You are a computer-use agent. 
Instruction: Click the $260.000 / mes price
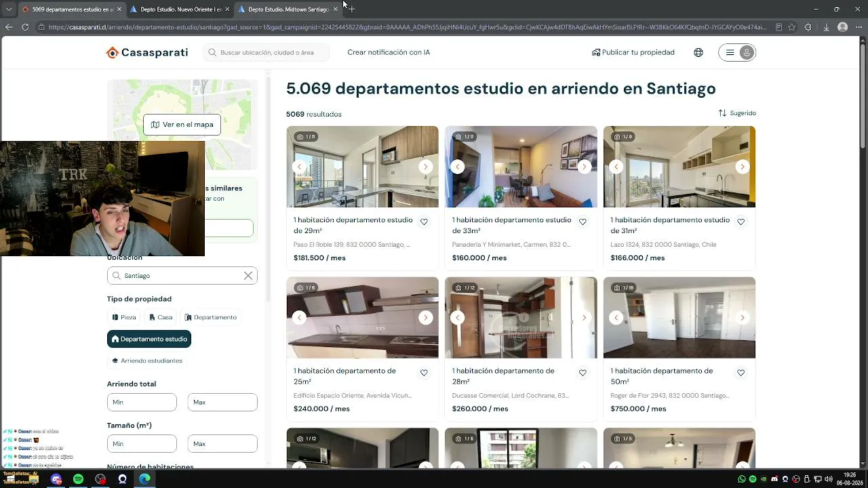click(480, 409)
